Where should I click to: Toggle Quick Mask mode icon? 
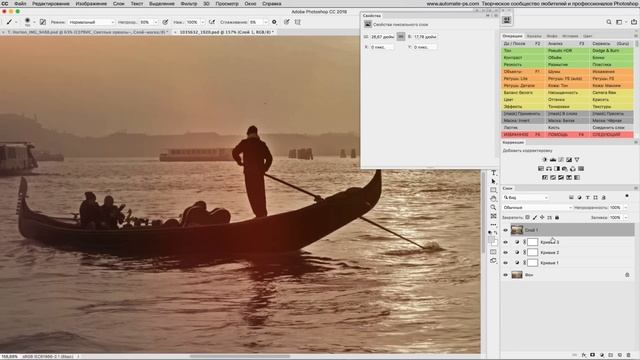point(493,252)
